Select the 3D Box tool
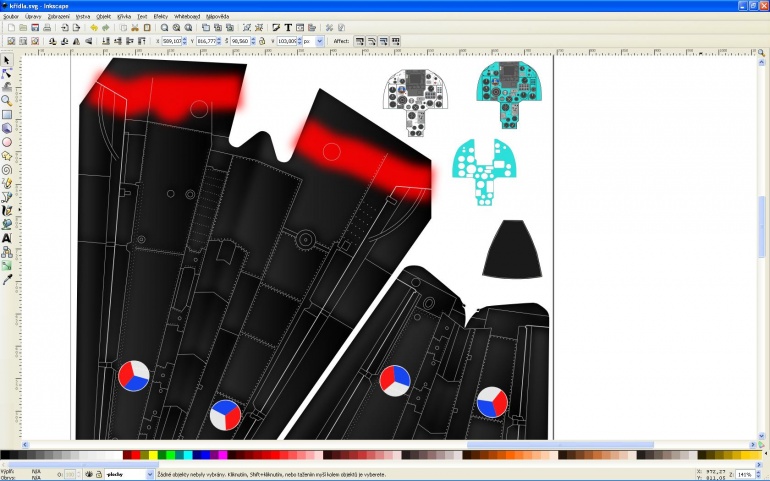Viewport: 770px width, 481px height. pyautogui.click(x=7, y=128)
